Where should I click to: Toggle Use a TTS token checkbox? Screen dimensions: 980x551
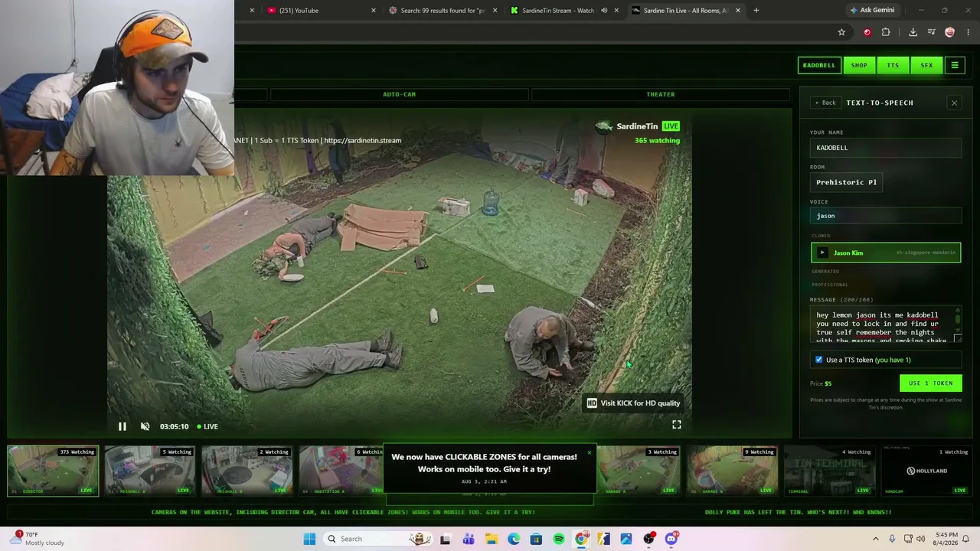point(819,360)
